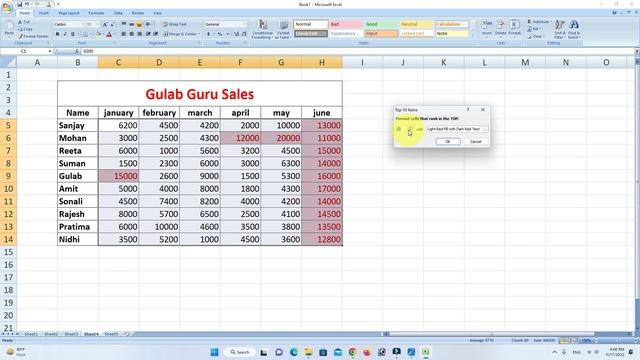The height and width of the screenshot is (360, 640).
Task: Open Format cells menu in Cells group
Action: click(x=514, y=28)
